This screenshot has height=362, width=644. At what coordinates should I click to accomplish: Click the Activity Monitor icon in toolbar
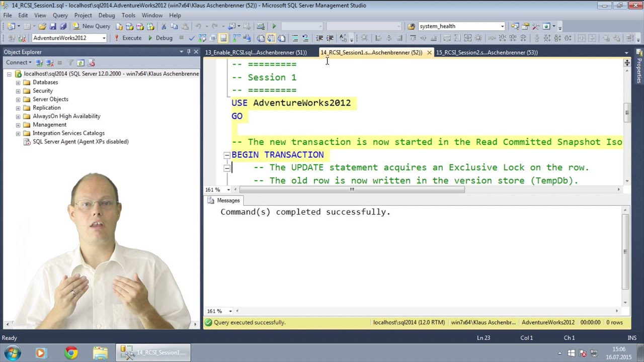260,26
